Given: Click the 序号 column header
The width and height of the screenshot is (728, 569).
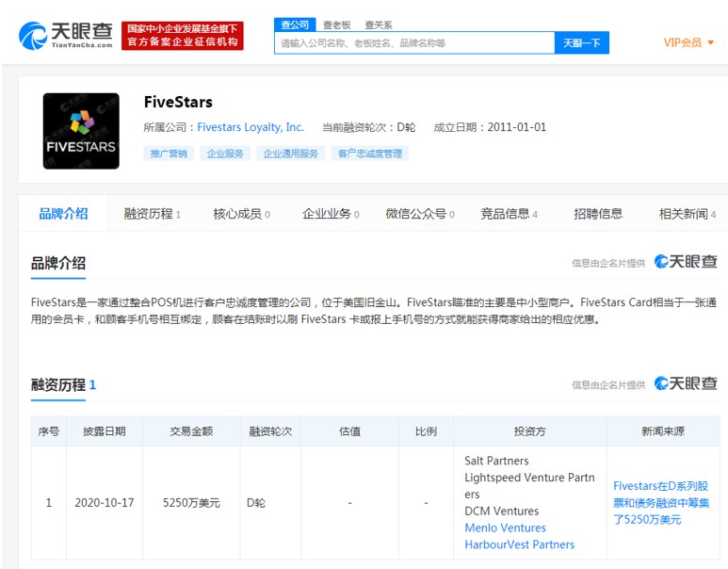Looking at the screenshot, I should click(x=49, y=431).
